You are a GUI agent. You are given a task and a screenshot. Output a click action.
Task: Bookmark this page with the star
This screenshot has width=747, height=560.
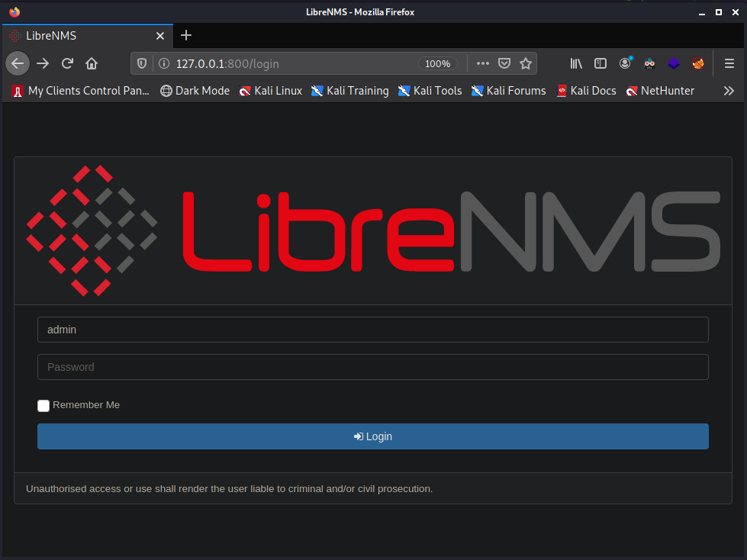pos(526,63)
